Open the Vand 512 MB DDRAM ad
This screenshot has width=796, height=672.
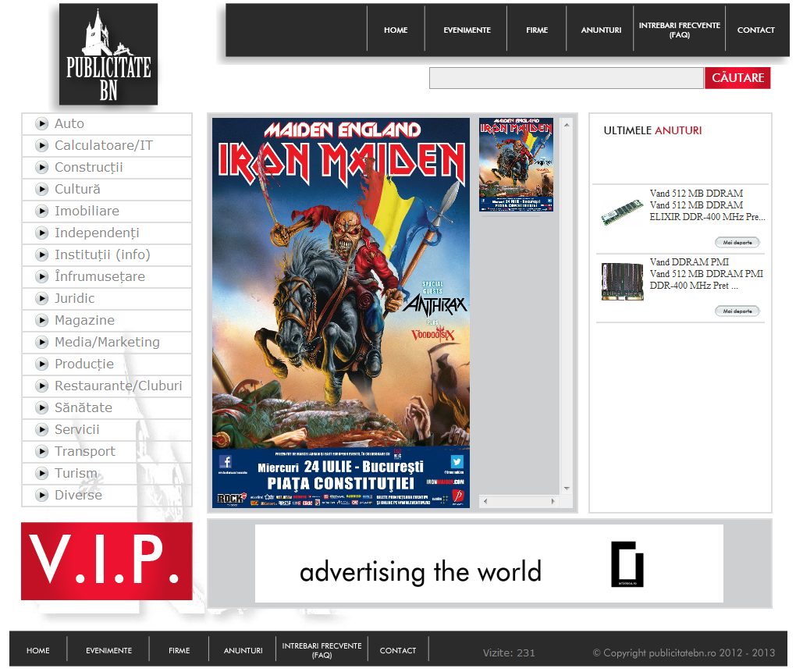tap(696, 194)
